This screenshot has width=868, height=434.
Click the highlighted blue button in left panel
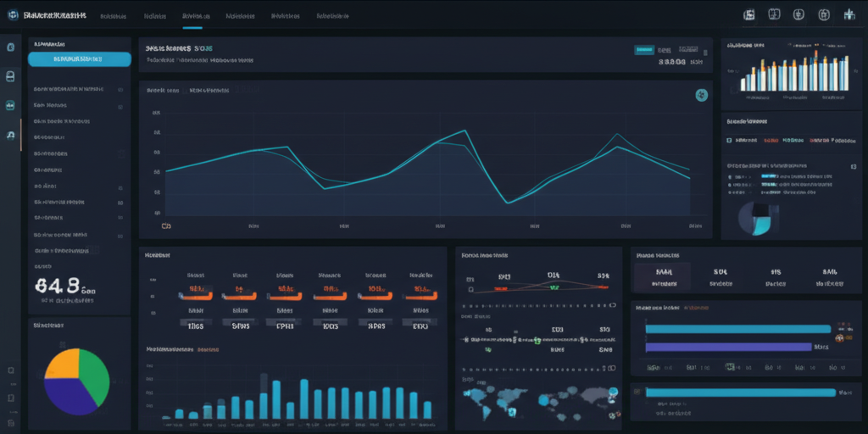tap(80, 59)
